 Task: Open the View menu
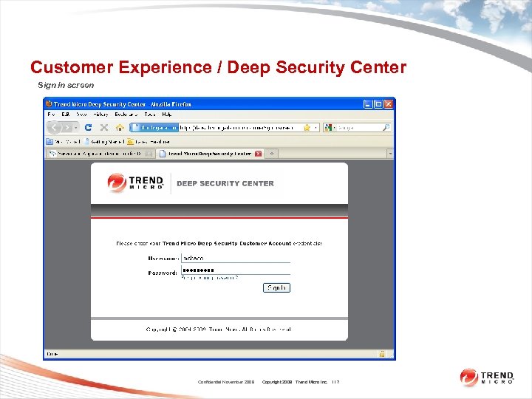point(81,115)
